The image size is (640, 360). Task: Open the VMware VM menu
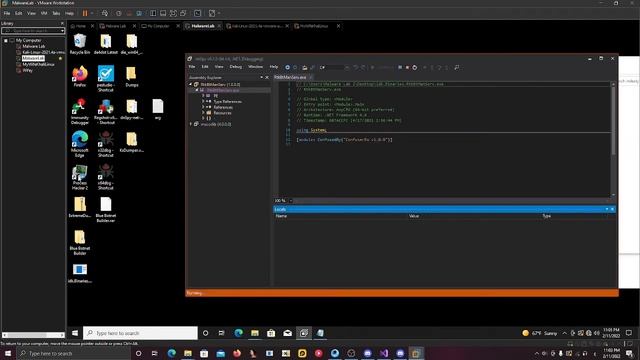pos(44,13)
